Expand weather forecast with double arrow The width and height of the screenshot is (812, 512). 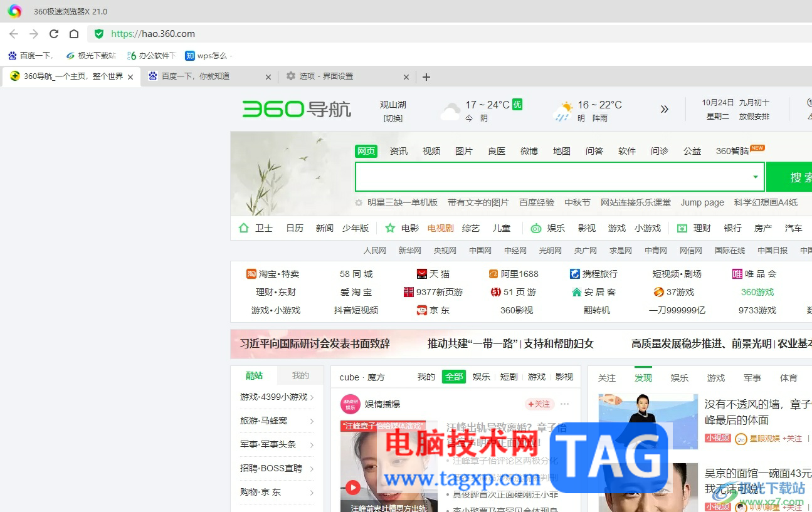665,109
